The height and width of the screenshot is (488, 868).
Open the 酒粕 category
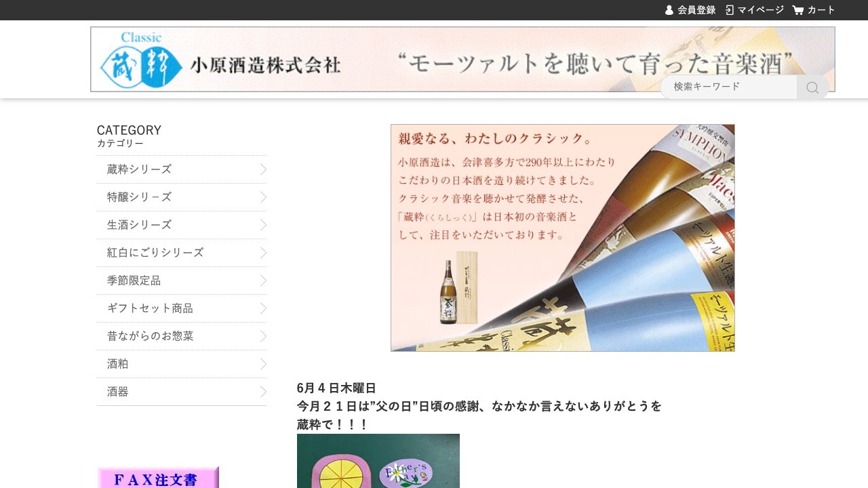(x=182, y=364)
